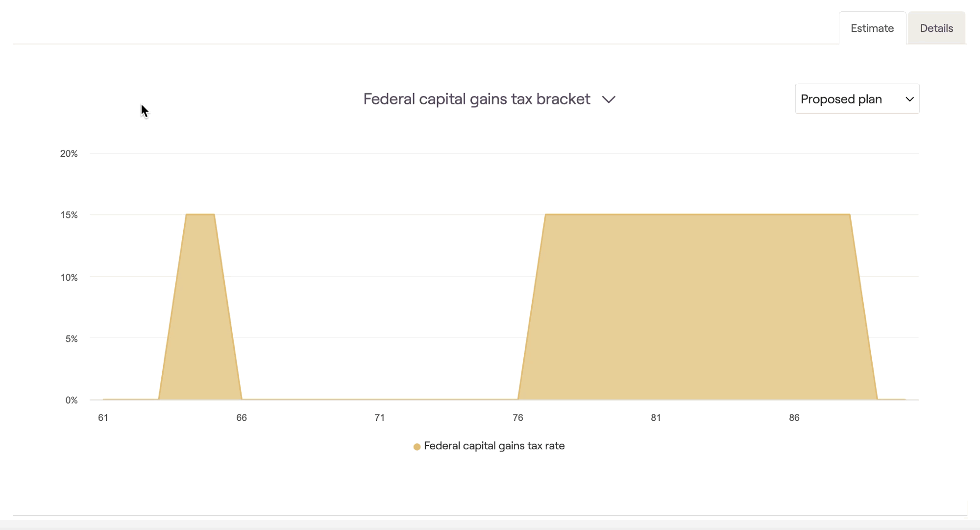
Task: Click the age 76 x-axis label
Action: click(518, 418)
